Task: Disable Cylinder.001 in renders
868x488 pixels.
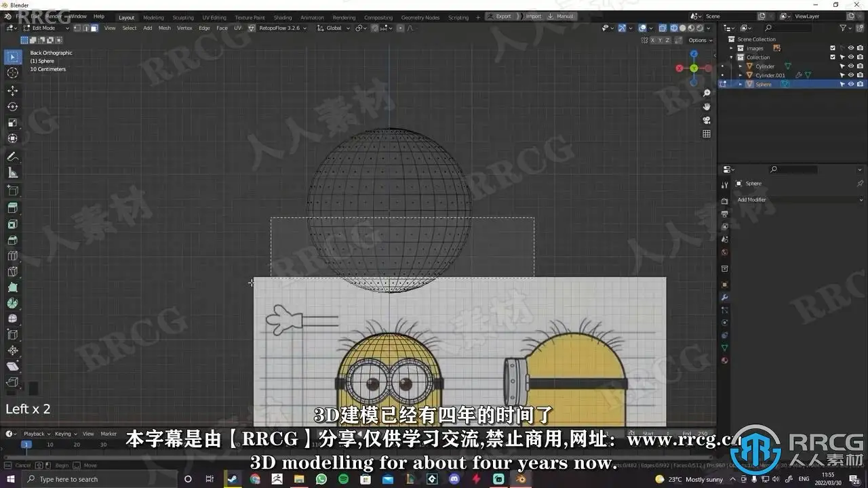Action: tap(860, 75)
